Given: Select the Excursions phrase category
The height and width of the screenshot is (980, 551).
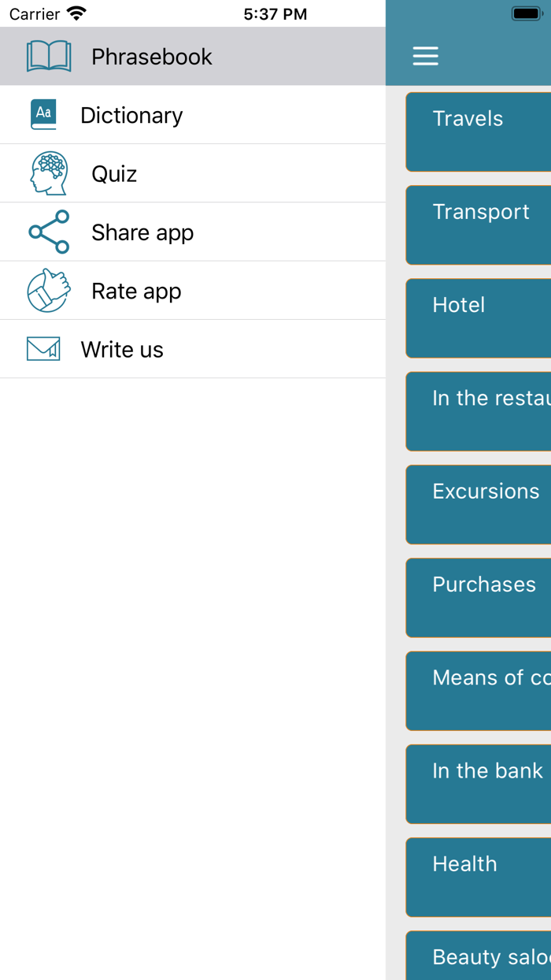Looking at the screenshot, I should click(x=479, y=504).
